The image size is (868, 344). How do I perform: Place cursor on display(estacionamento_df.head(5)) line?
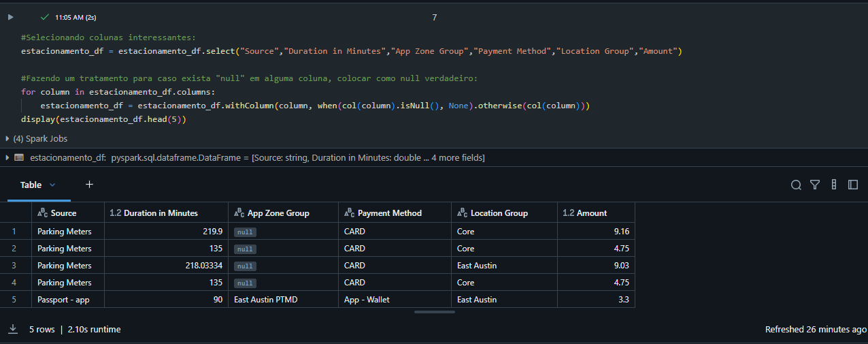[x=103, y=119]
